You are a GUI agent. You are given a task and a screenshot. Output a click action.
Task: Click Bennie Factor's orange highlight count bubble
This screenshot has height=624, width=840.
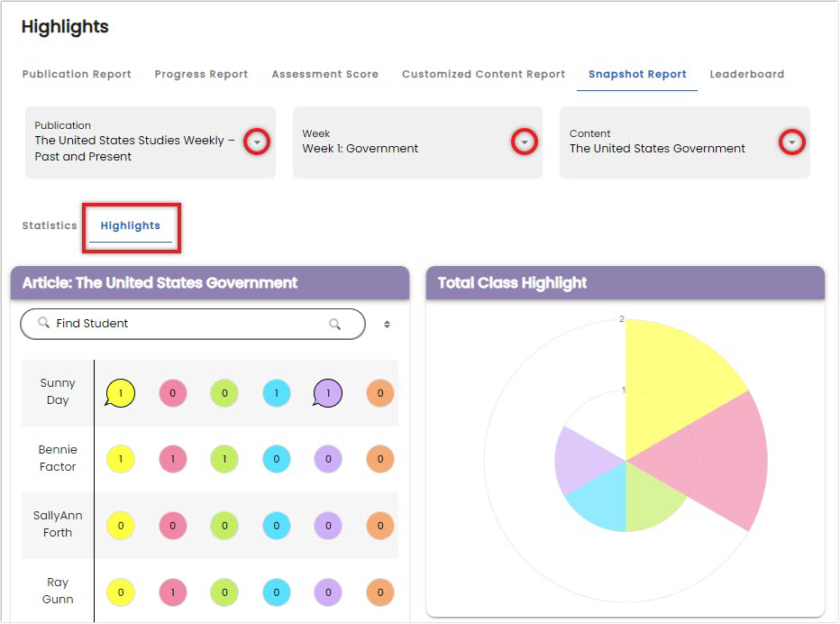coord(379,459)
